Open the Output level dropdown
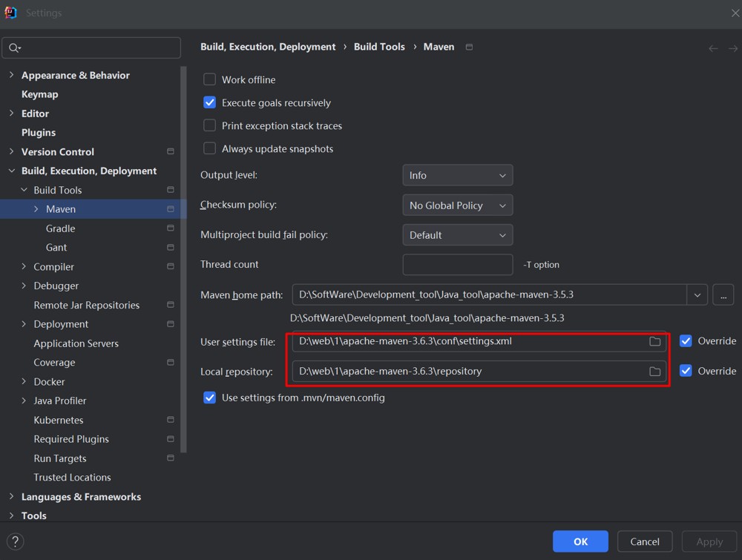Screen dimensions: 742x560 click(457, 176)
